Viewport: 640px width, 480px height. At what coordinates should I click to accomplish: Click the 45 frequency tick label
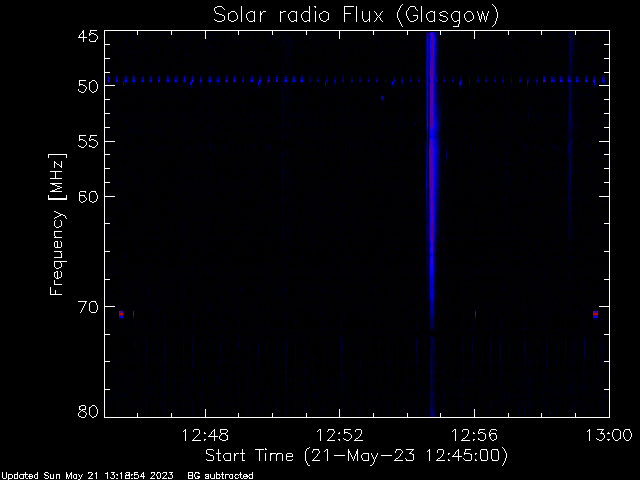click(88, 37)
